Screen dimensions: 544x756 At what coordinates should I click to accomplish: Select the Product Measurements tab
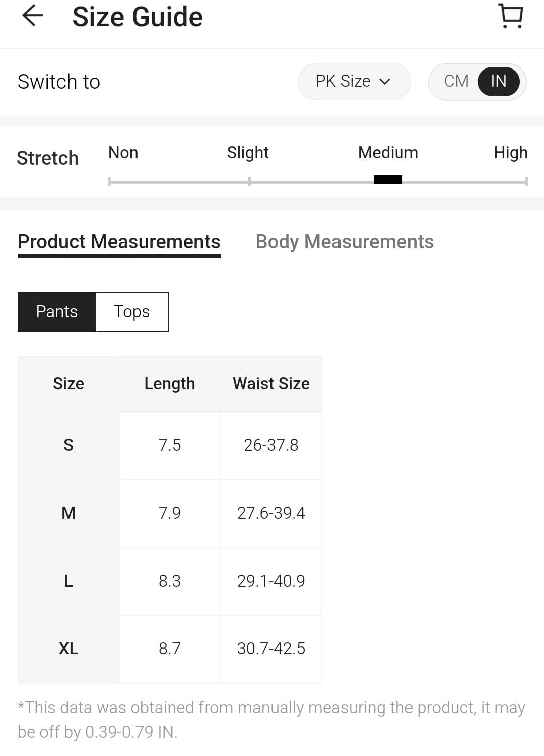point(119,242)
